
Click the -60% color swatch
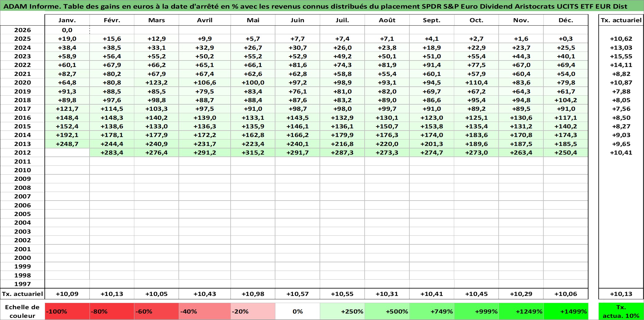pyautogui.click(x=157, y=311)
